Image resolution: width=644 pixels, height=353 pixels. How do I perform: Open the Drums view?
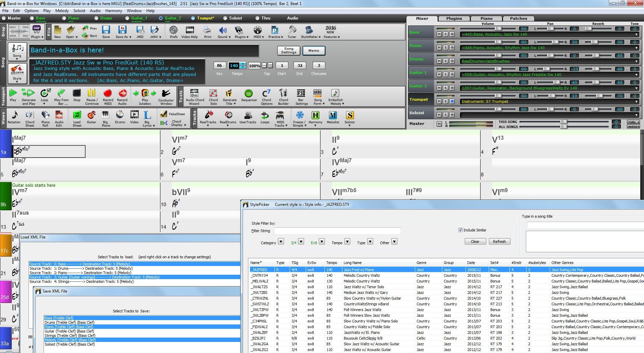pos(120,118)
